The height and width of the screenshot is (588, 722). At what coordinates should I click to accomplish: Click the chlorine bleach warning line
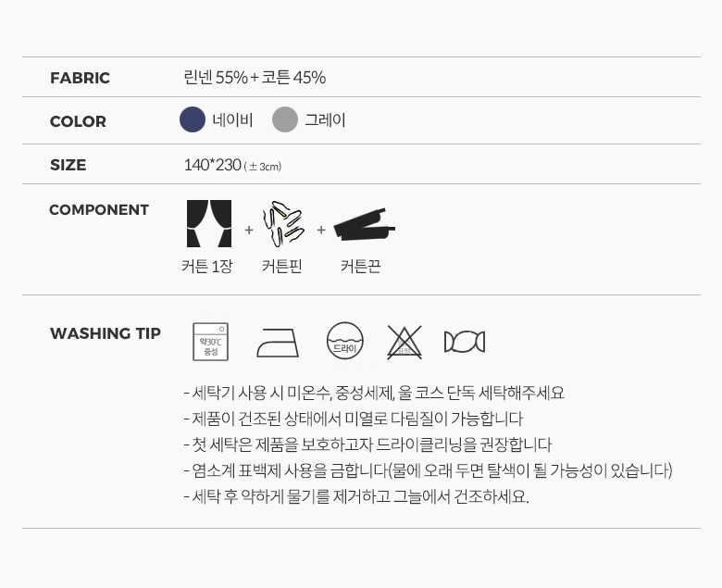[x=428, y=470]
